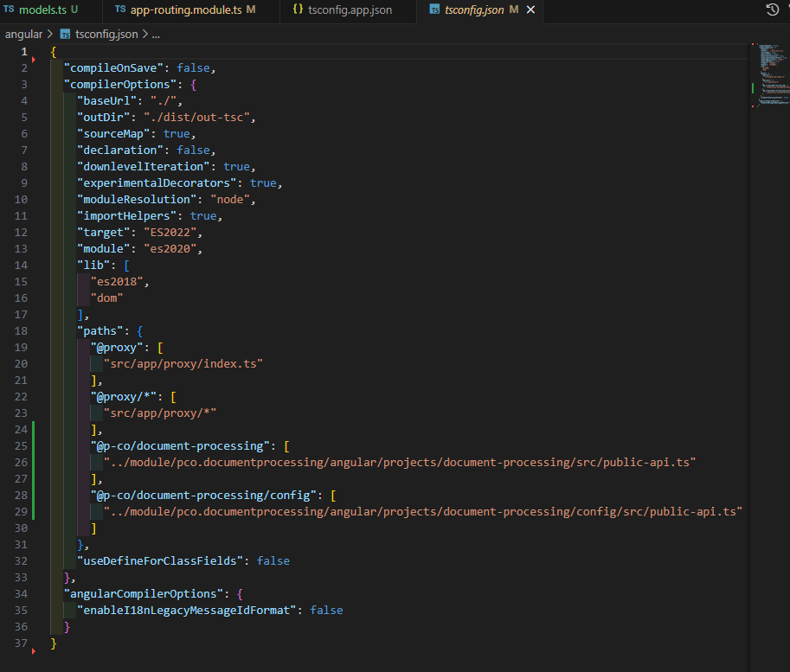Click the src/app/proxy/index.ts path string
Screen dimensions: 790x672
click(x=183, y=364)
